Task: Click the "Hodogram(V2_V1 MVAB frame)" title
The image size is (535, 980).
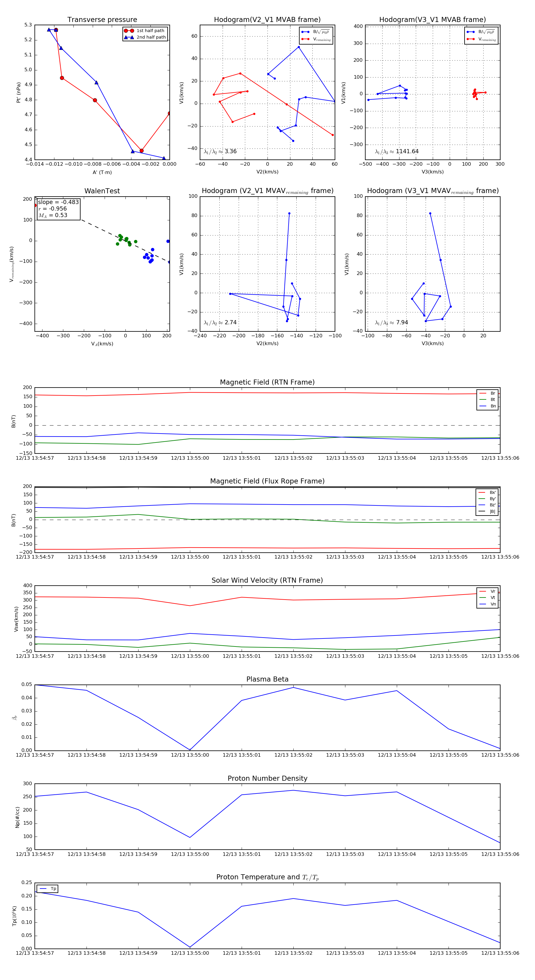Action: point(267,20)
